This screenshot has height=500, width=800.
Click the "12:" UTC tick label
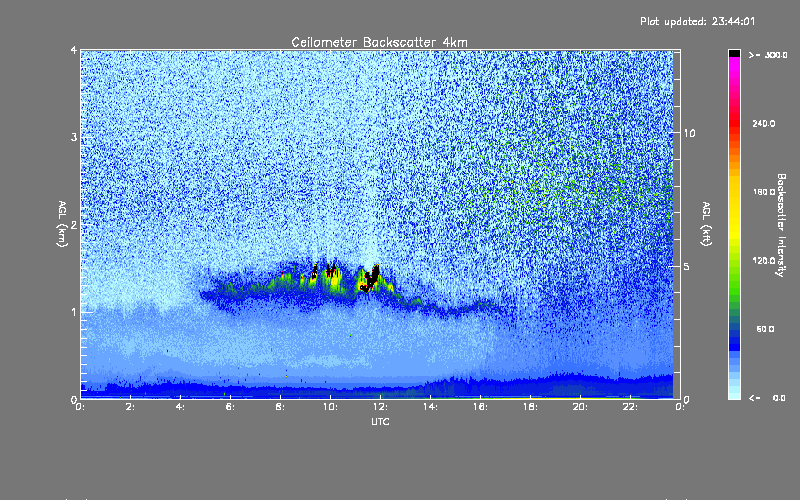(380, 407)
